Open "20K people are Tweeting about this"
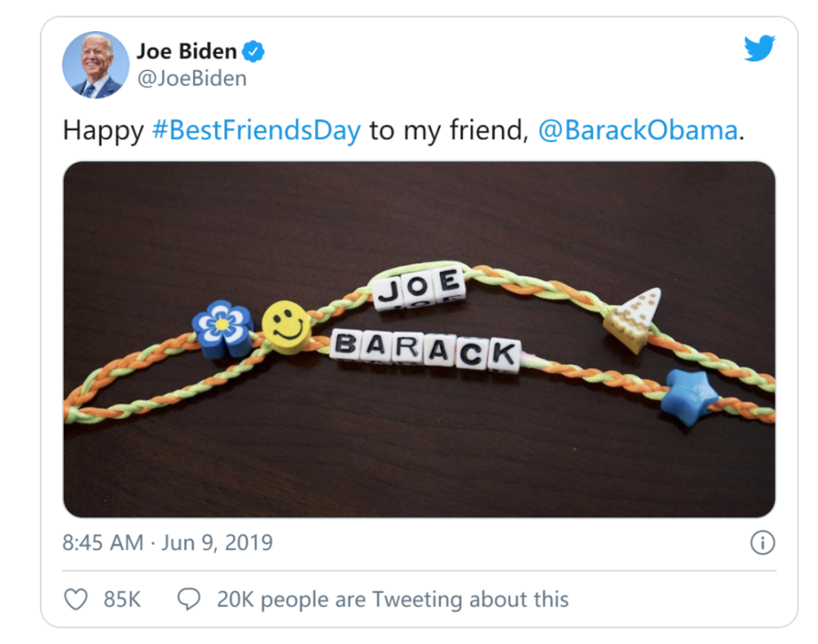The height and width of the screenshot is (644, 818). (x=392, y=600)
